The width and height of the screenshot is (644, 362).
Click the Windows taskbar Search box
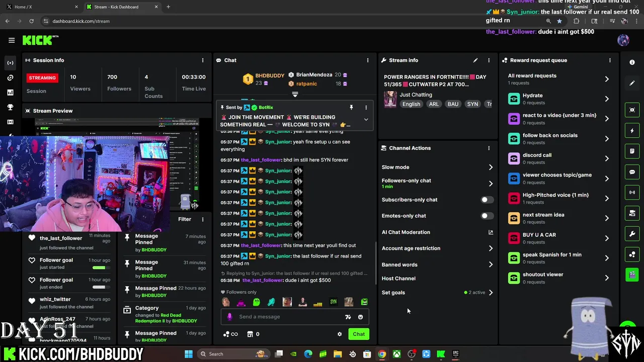point(232,354)
